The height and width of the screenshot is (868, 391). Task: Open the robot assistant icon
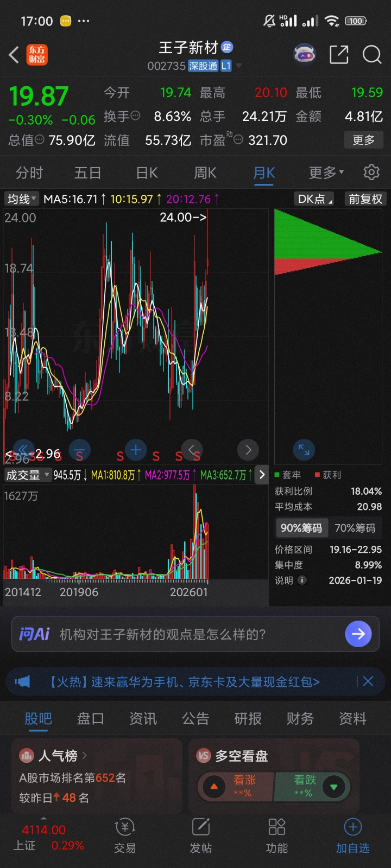point(305,54)
